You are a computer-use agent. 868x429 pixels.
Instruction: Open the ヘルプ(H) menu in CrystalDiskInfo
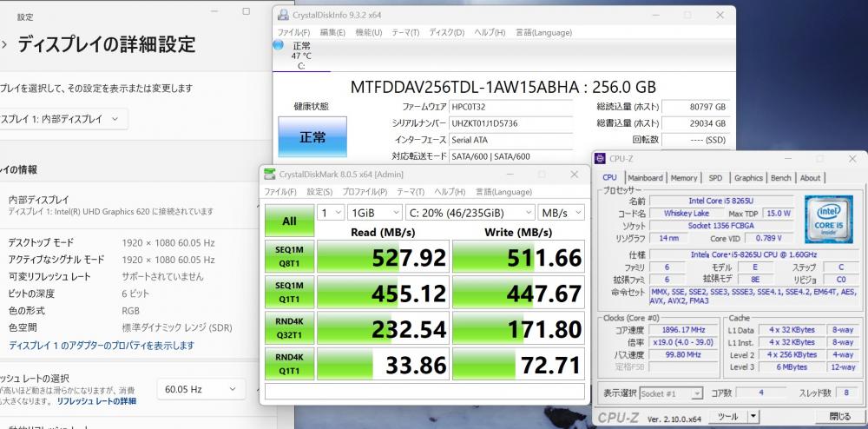coord(490,33)
